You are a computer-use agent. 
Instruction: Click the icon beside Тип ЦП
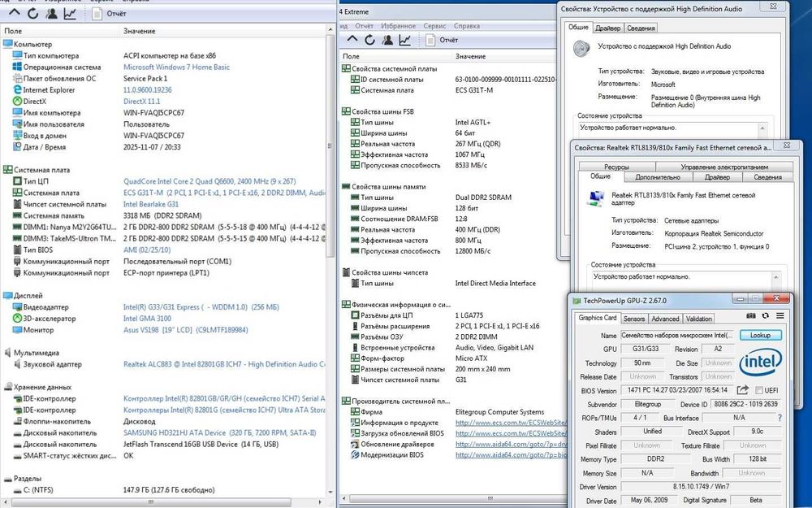[x=17, y=181]
